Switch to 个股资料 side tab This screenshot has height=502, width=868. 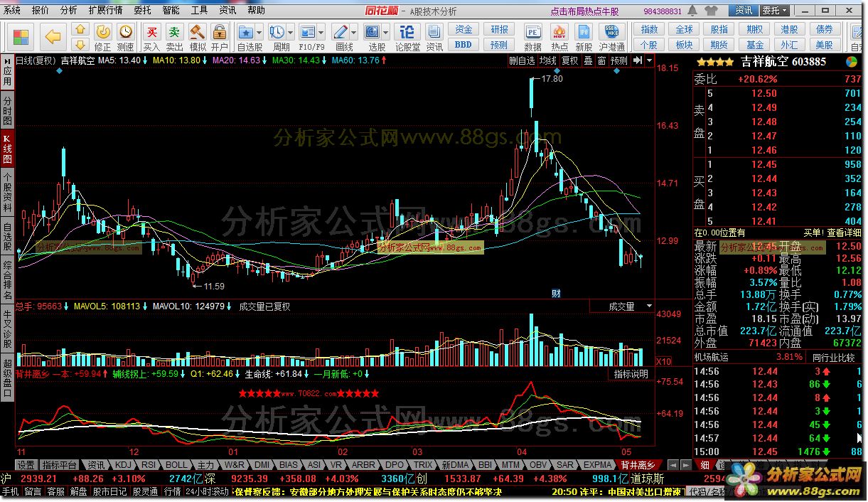[7, 193]
